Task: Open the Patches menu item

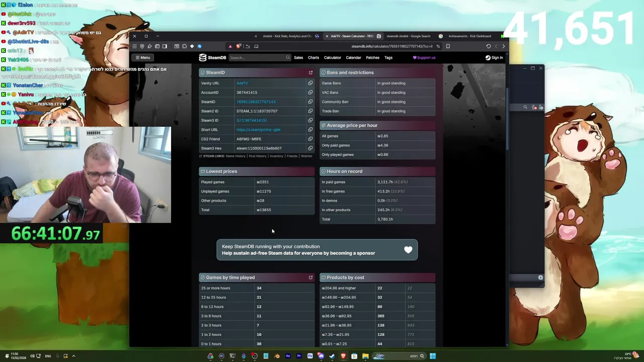Action: tap(373, 57)
